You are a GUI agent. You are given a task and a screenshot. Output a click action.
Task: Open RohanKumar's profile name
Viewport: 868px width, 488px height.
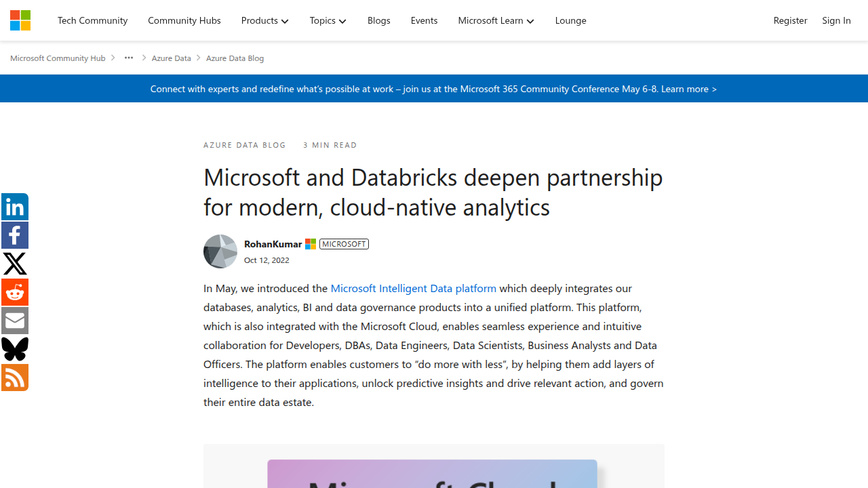pos(273,244)
